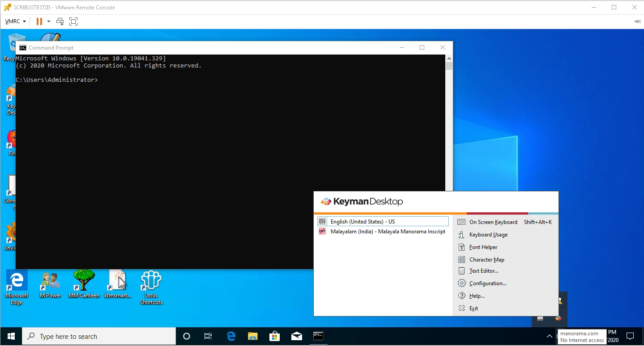Viewport: 644px width, 346px height.
Task: Click the 'Type here to search' box
Action: (x=99, y=336)
